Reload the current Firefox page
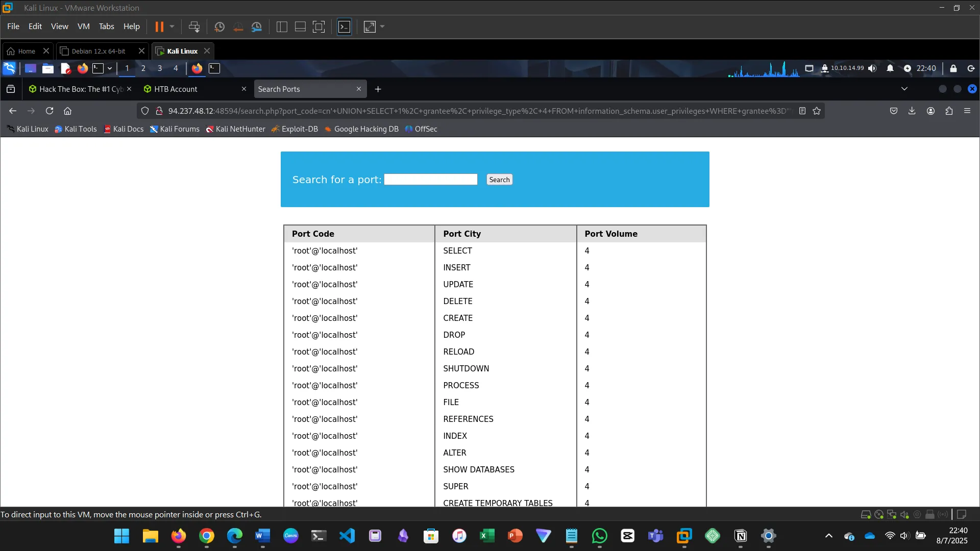This screenshot has width=980, height=551. coord(50,111)
